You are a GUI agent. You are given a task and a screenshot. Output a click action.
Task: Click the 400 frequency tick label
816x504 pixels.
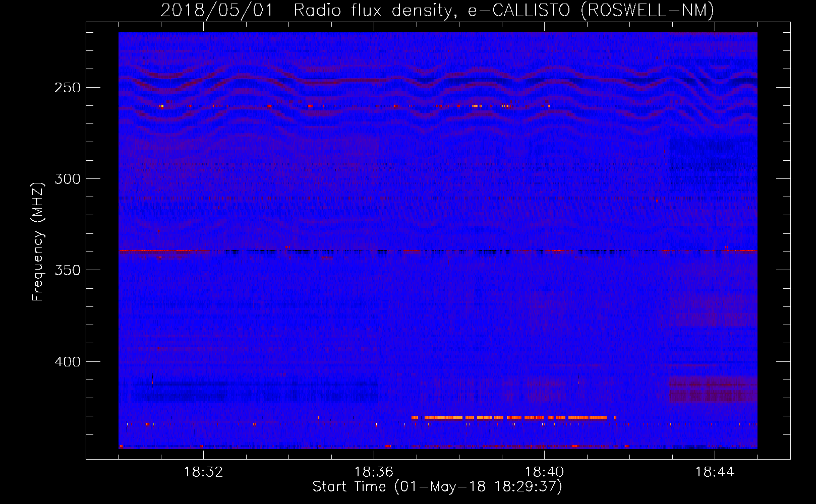tap(67, 362)
